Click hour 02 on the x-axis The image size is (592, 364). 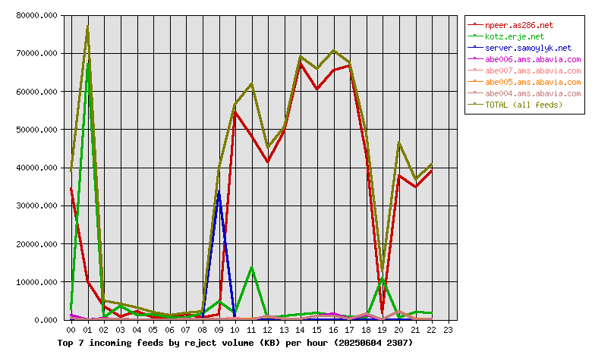104,330
